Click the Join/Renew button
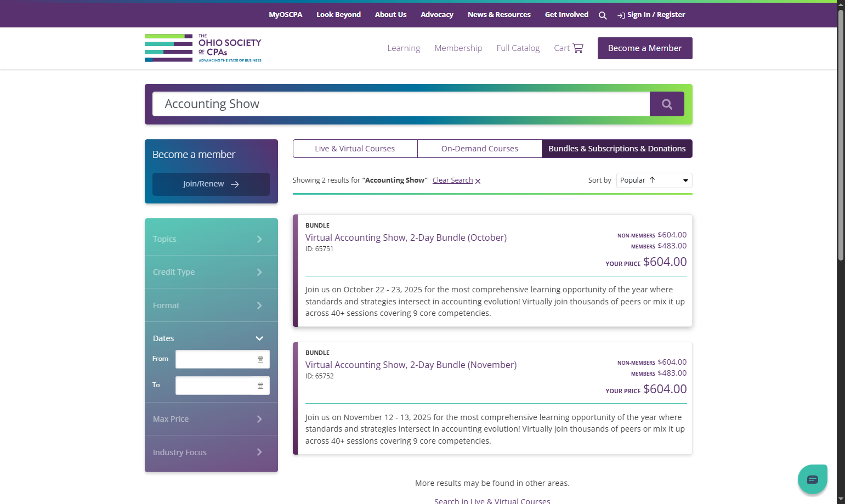Viewport: 845px width, 504px height. point(211,184)
